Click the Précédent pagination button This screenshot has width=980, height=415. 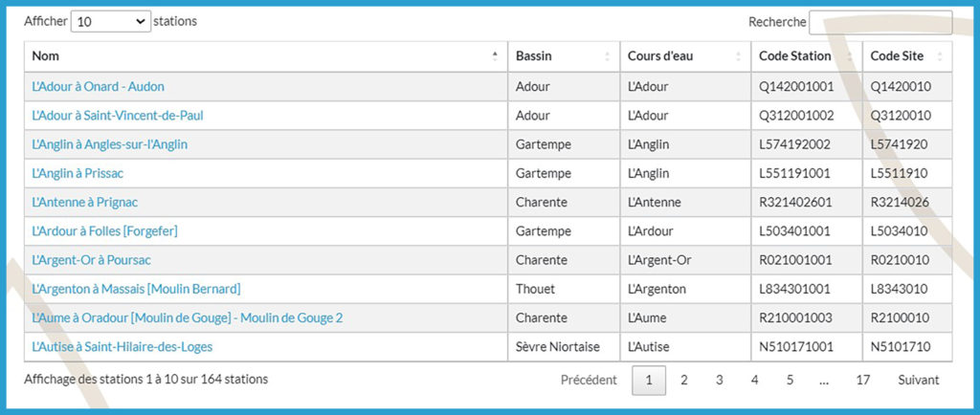coord(589,381)
